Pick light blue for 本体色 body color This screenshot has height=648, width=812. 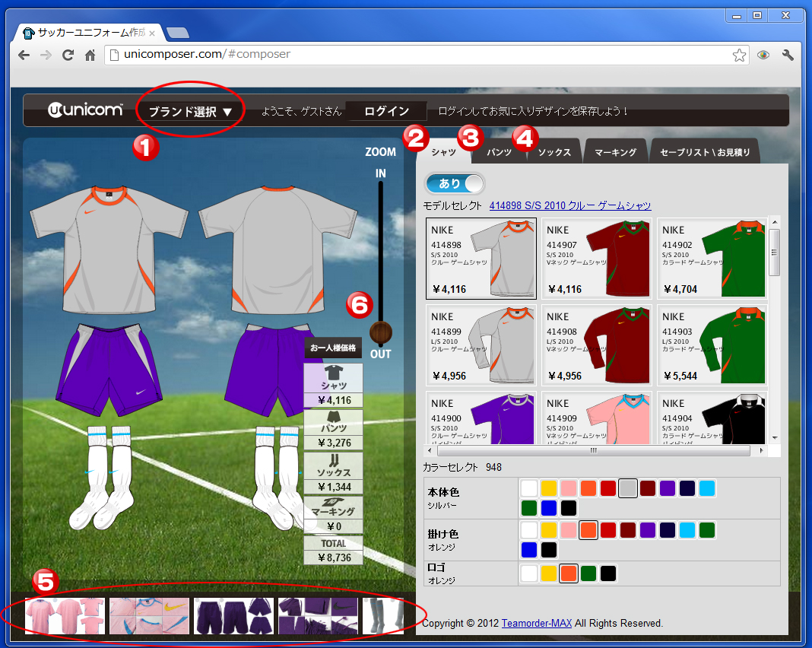pos(707,488)
